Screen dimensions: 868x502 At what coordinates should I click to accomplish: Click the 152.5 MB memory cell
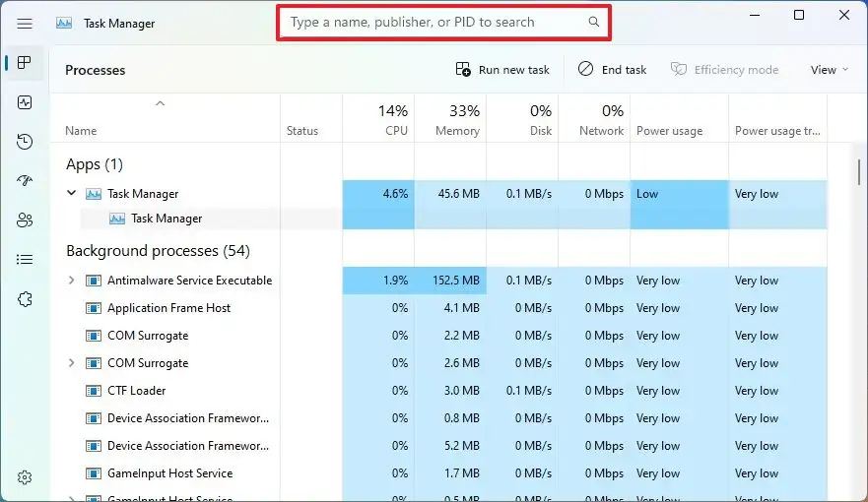pyautogui.click(x=450, y=281)
